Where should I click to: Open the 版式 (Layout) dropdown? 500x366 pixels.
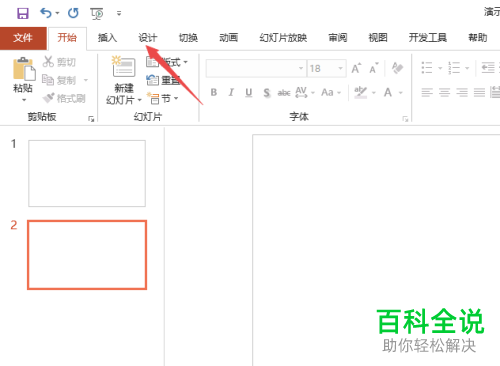pyautogui.click(x=167, y=62)
